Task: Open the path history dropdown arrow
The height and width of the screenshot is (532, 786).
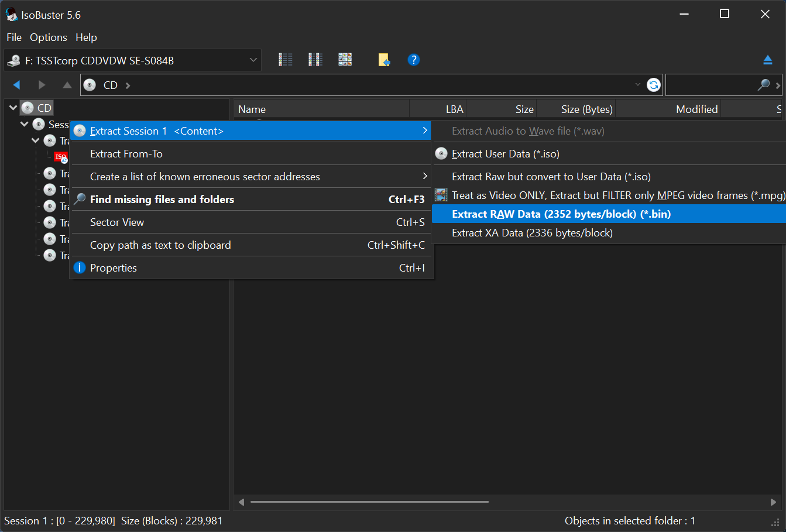Action: click(638, 84)
